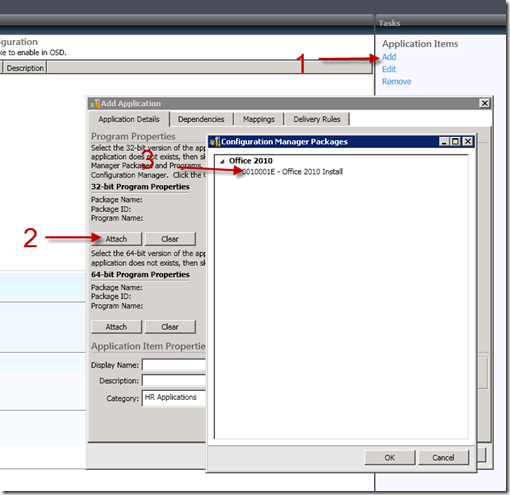Open the Edit link in Tasks pane
Viewport: 510px width, 495px height.
(x=389, y=69)
